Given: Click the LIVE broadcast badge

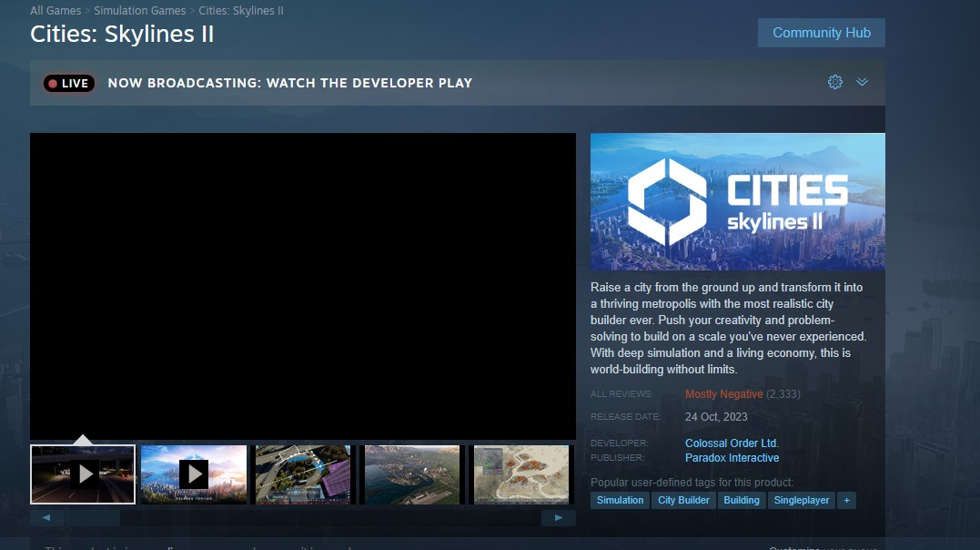Looking at the screenshot, I should 69,83.
